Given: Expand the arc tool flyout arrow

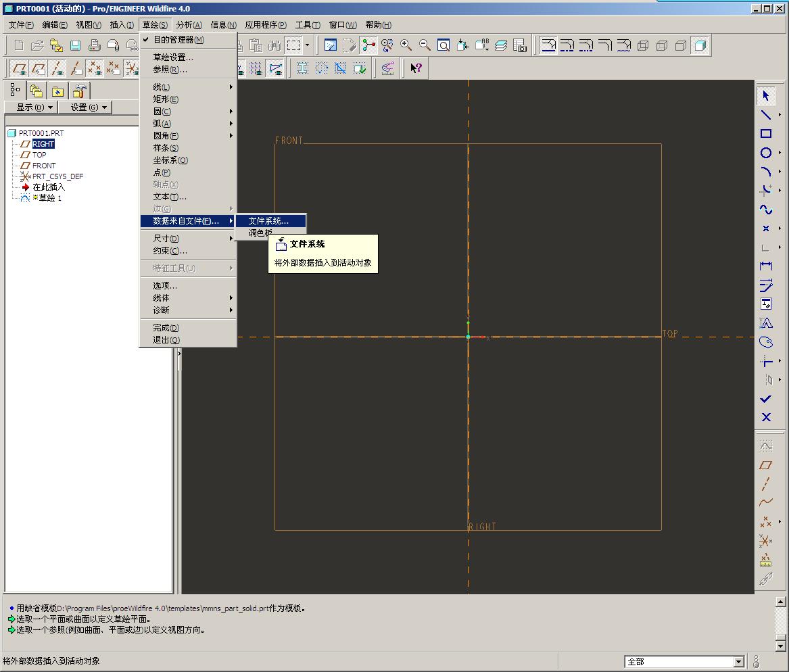Looking at the screenshot, I should click(x=780, y=172).
